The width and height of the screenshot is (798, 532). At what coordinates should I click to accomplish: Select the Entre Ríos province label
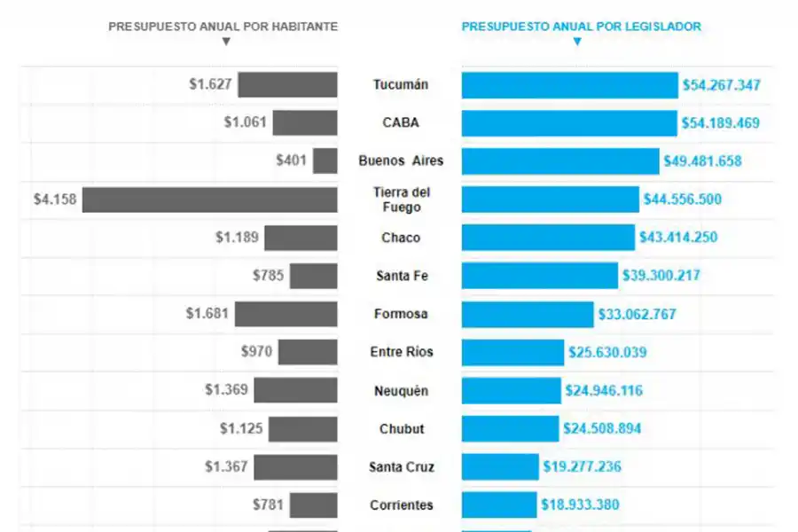pyautogui.click(x=402, y=352)
